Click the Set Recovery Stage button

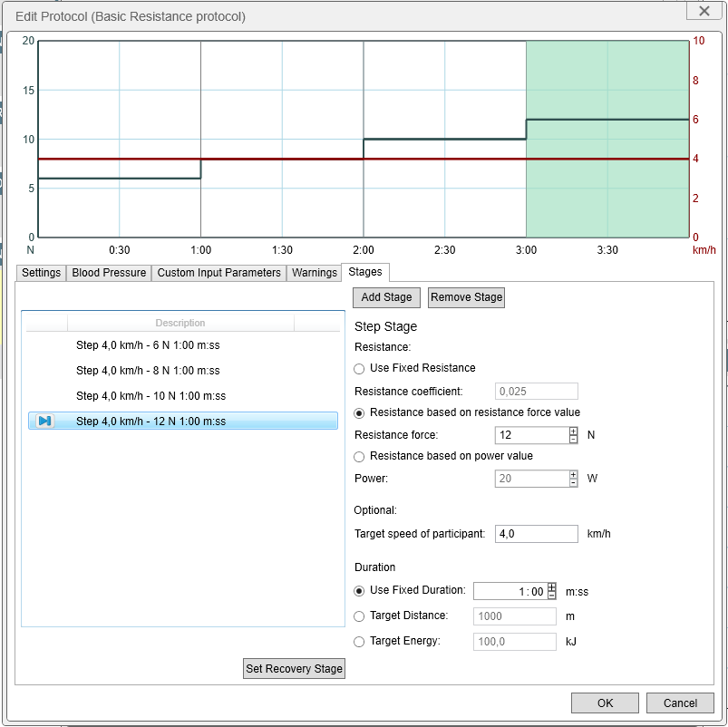294,668
